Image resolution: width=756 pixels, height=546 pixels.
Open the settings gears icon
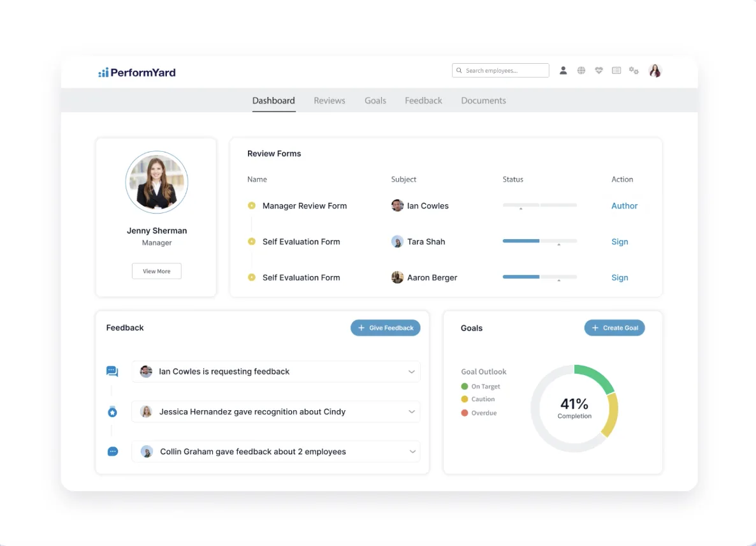(634, 70)
